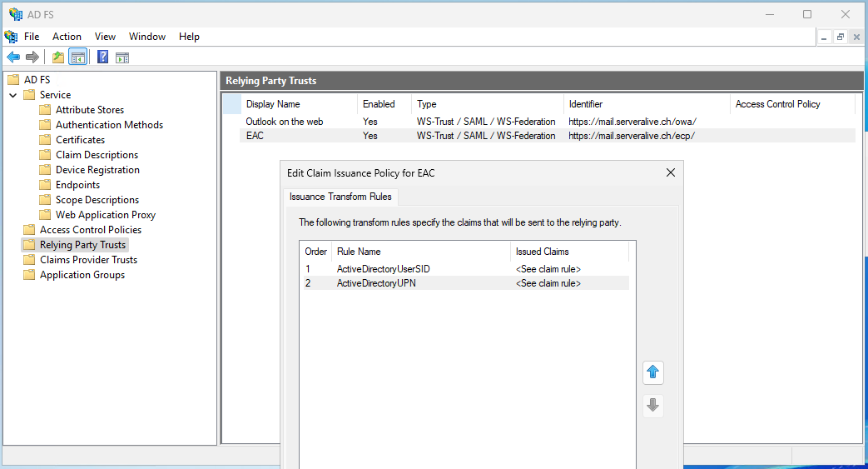The height and width of the screenshot is (469, 868).
Task: Move rule up with blue arrow
Action: [x=653, y=372]
